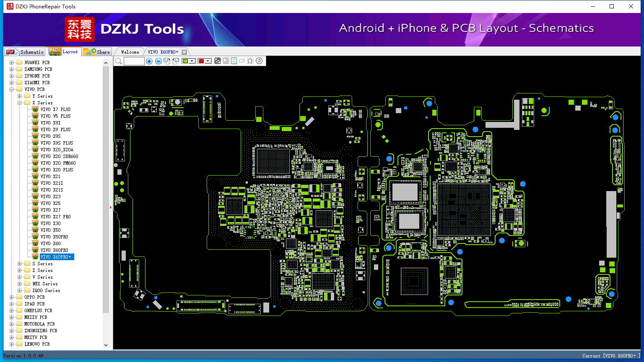The height and width of the screenshot is (362, 644).
Task: Open the VIVO X60PRO layout
Action: pos(55,250)
